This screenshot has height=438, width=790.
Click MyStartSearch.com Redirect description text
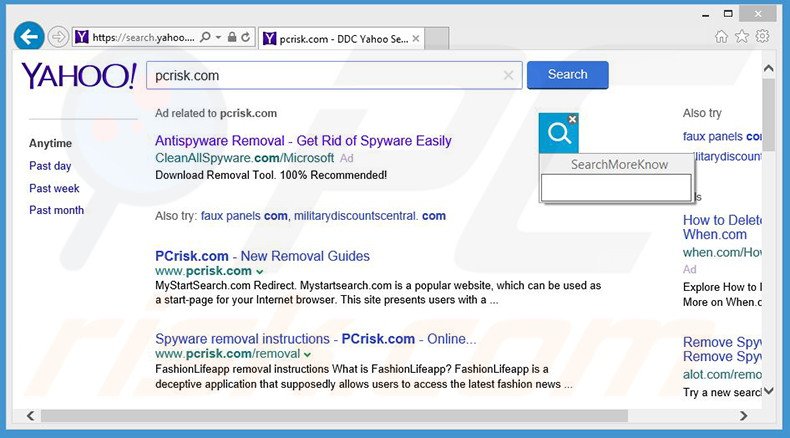[378, 293]
